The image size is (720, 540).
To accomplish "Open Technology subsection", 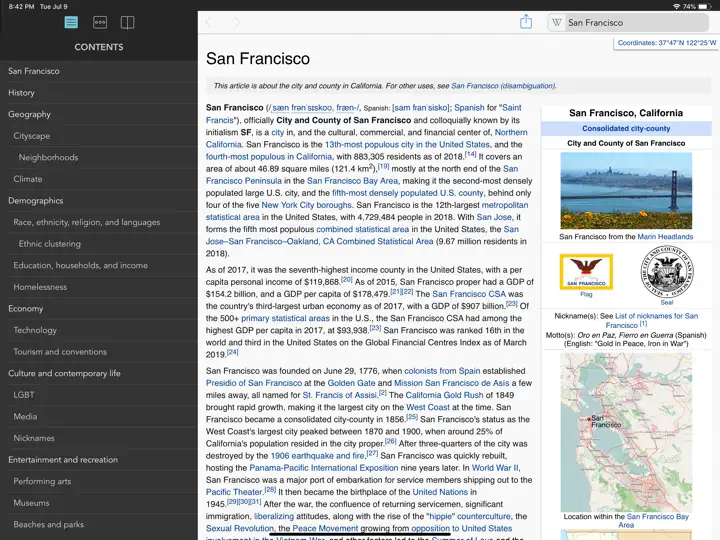I will click(99, 330).
